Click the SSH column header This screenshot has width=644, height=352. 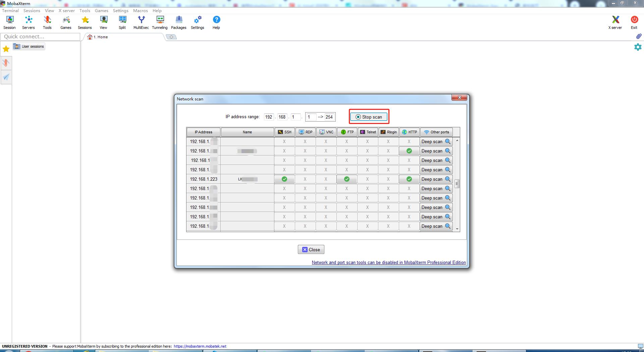coord(284,132)
